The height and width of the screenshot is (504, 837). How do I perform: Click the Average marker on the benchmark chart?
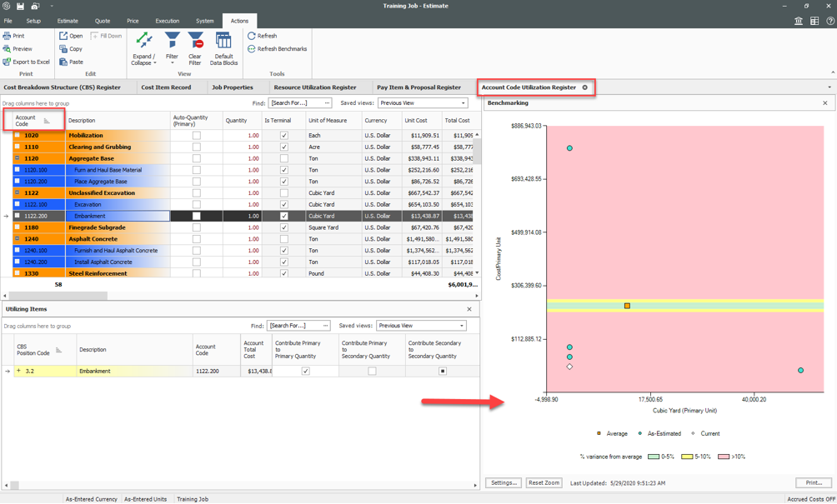(626, 306)
